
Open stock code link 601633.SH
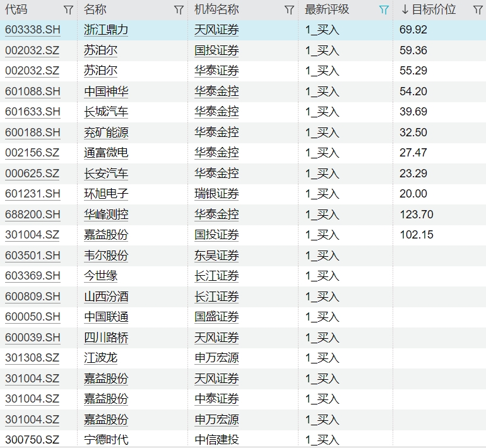click(33, 112)
